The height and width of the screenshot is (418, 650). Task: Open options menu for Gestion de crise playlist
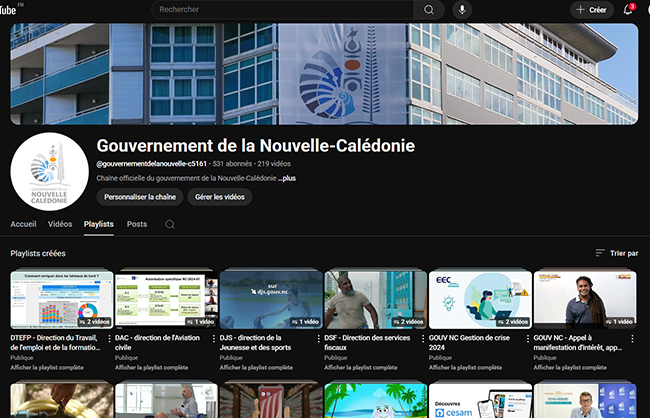click(x=528, y=339)
